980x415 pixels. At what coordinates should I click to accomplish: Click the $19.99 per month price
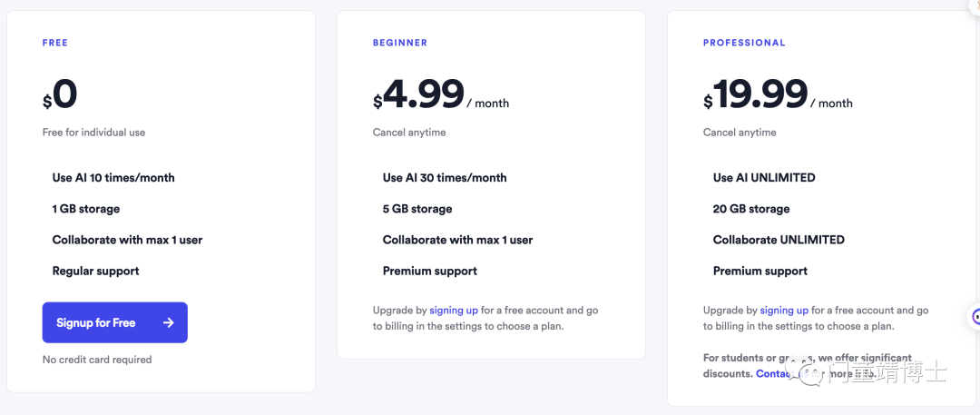[778, 95]
